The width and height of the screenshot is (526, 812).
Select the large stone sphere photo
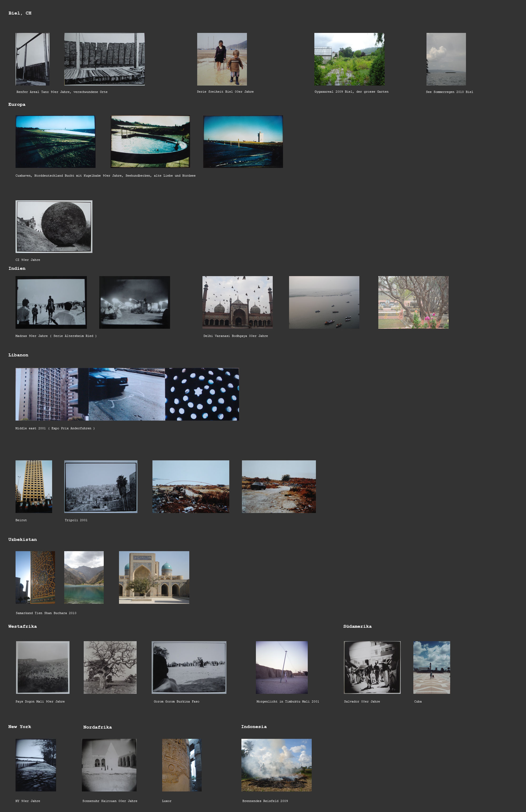click(x=54, y=226)
